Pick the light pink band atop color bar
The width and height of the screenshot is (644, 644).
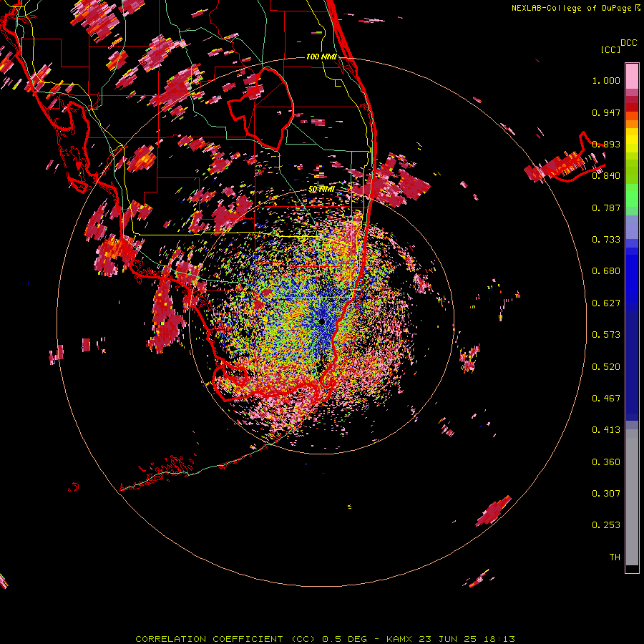click(x=632, y=76)
